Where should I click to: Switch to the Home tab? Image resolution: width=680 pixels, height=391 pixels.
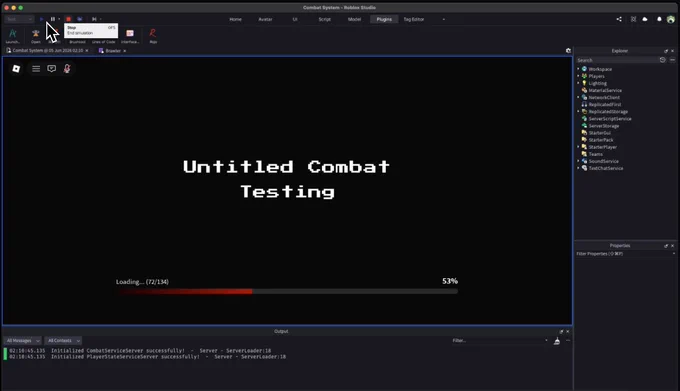click(x=235, y=19)
